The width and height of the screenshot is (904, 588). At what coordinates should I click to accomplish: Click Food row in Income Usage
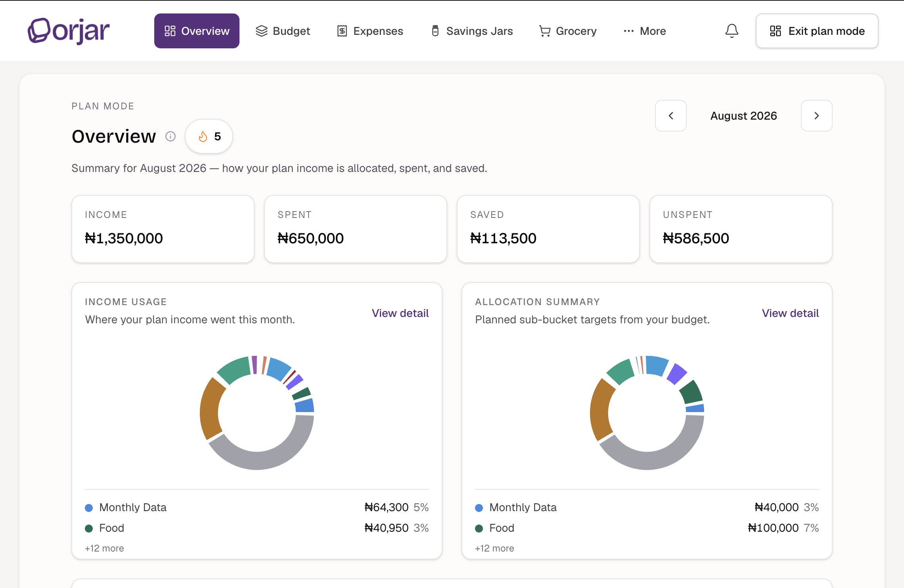257,528
